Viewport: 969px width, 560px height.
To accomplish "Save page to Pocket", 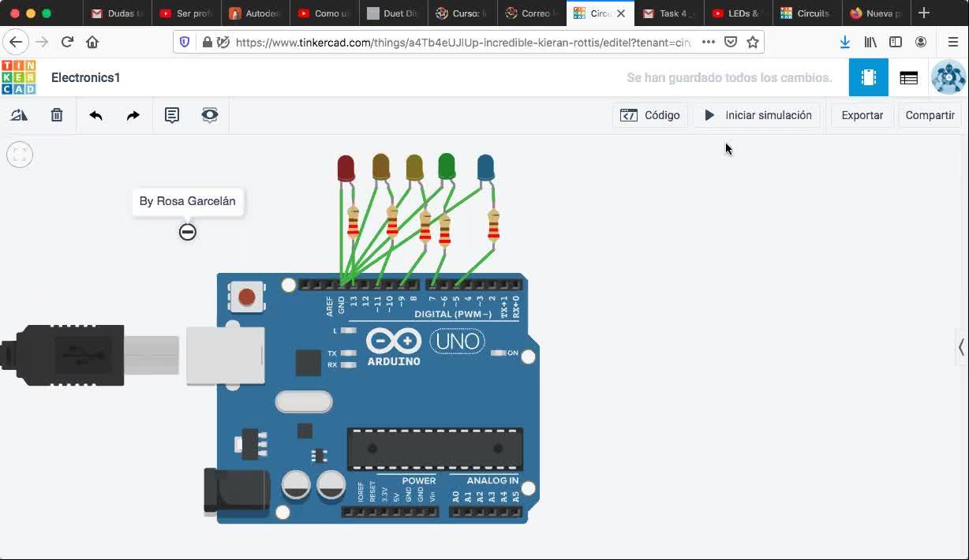I will pyautogui.click(x=731, y=43).
